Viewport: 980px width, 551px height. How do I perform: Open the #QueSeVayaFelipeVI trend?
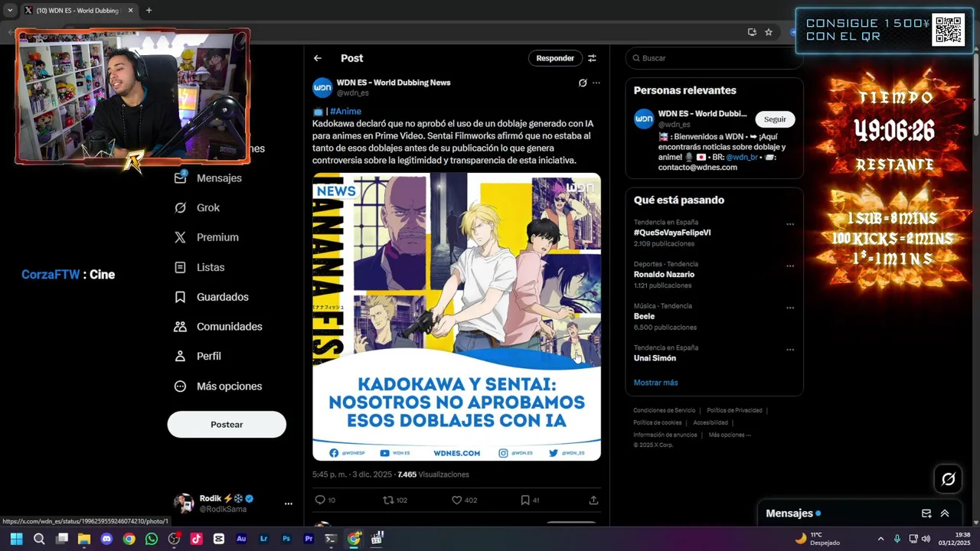pyautogui.click(x=672, y=233)
